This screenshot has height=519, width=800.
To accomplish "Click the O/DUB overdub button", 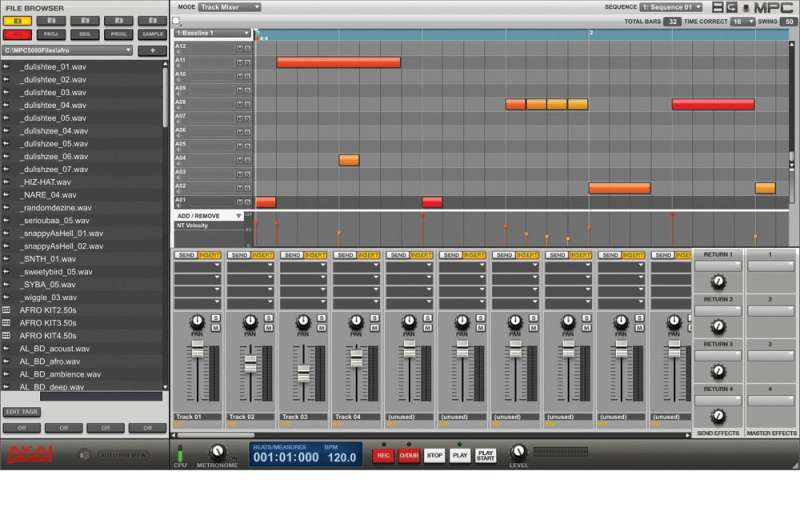I will [x=409, y=455].
